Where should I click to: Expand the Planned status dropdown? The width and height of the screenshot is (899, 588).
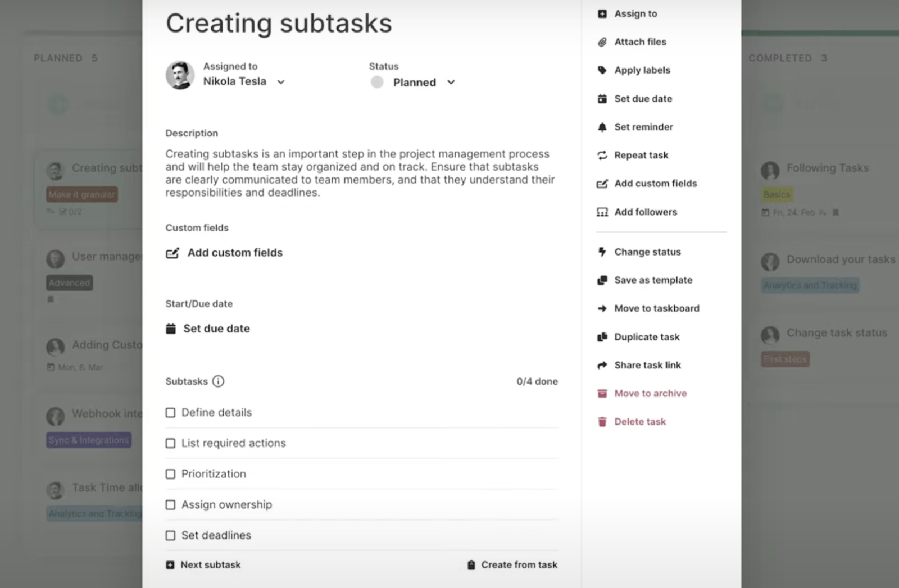pyautogui.click(x=451, y=83)
